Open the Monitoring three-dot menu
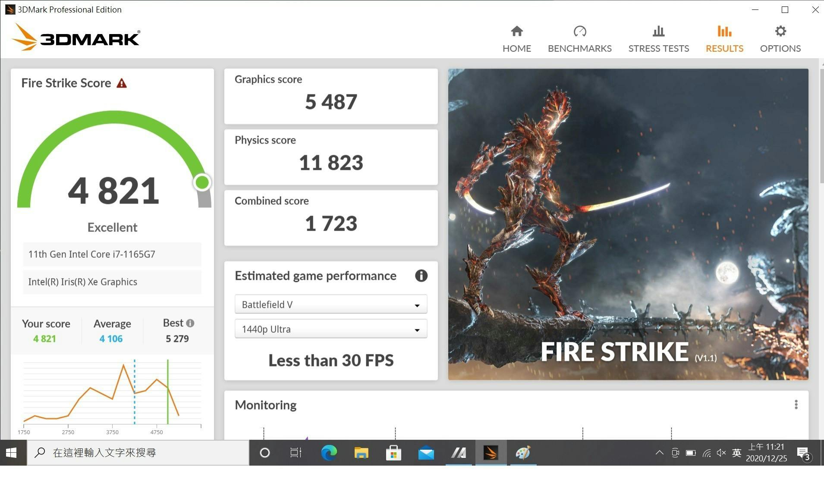Image resolution: width=824 pixels, height=504 pixels. coord(796,404)
